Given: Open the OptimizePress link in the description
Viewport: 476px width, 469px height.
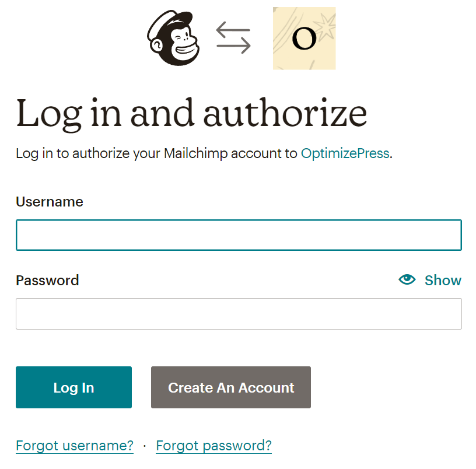Looking at the screenshot, I should coord(345,154).
